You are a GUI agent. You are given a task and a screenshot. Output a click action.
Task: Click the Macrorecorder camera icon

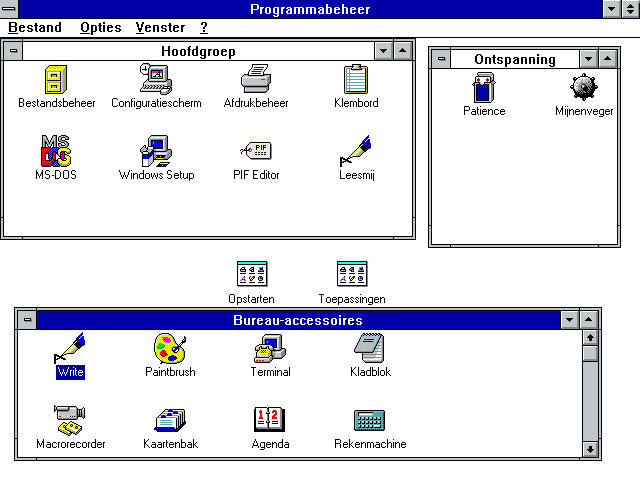[x=70, y=420]
